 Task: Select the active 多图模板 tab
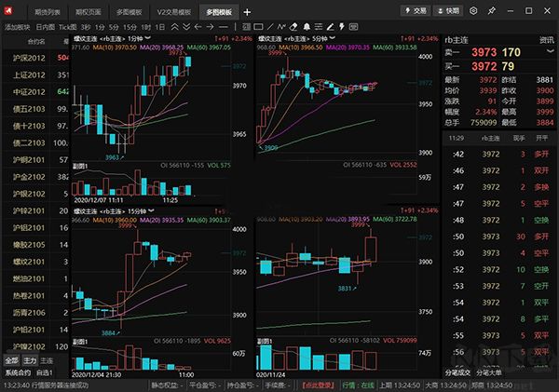[x=219, y=12]
